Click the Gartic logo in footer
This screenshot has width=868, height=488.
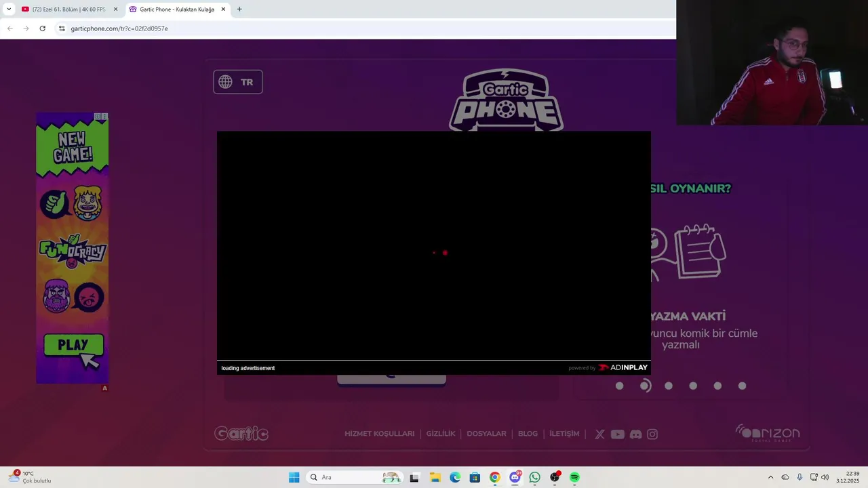click(x=241, y=434)
